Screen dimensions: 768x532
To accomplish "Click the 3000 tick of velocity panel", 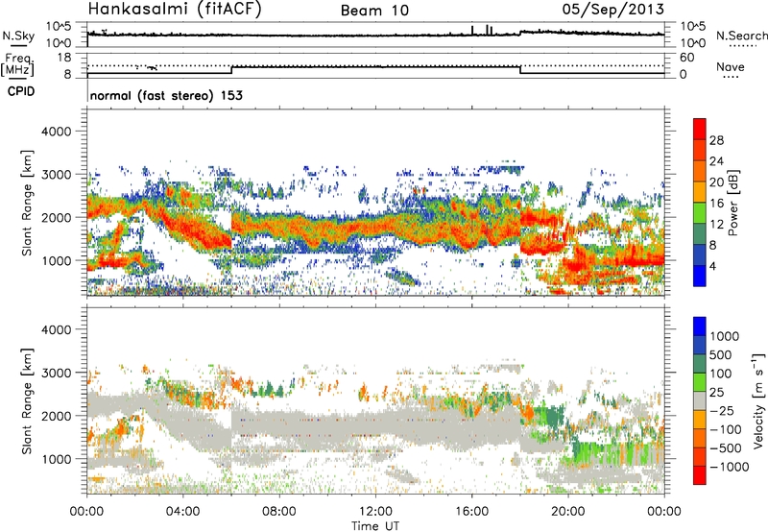I will pos(56,373).
